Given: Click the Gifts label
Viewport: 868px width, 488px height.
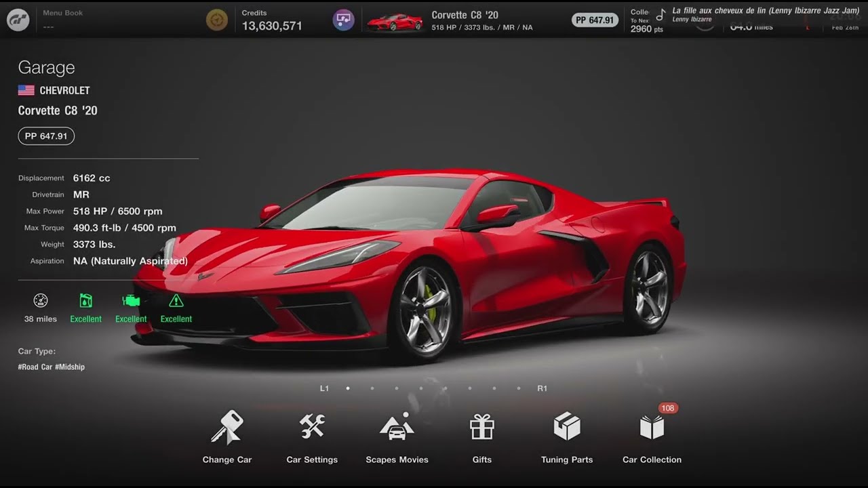Looking at the screenshot, I should coord(482,460).
